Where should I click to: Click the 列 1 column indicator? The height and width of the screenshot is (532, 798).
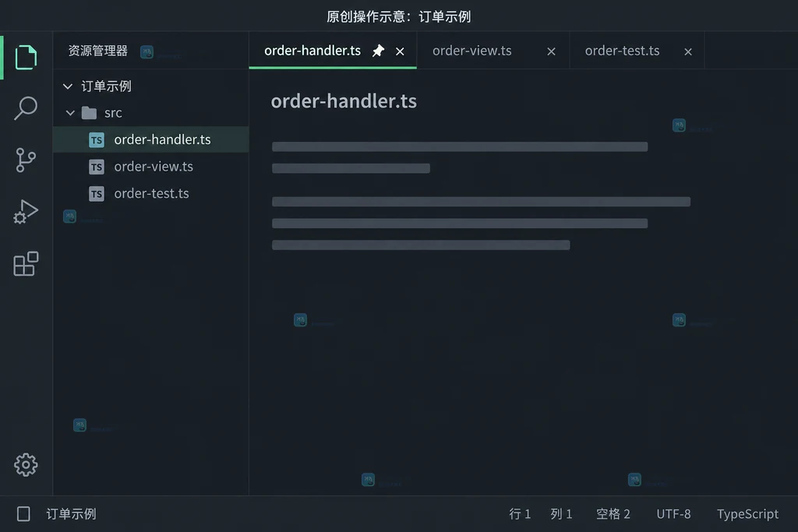coord(561,513)
